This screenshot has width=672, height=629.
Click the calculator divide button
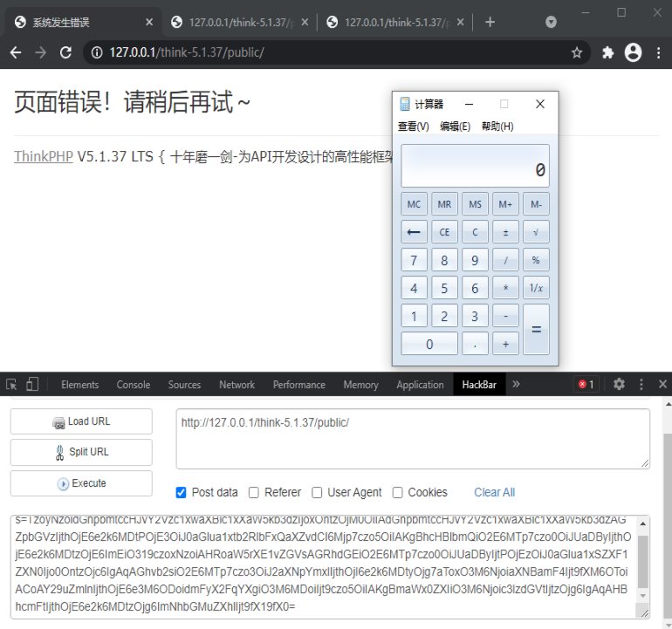[x=505, y=260]
